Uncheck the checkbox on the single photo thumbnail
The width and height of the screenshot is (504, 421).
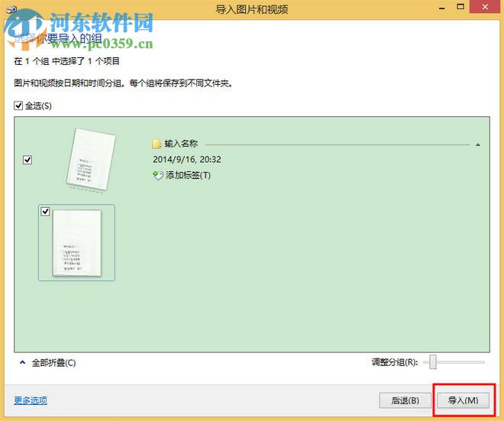(x=45, y=212)
